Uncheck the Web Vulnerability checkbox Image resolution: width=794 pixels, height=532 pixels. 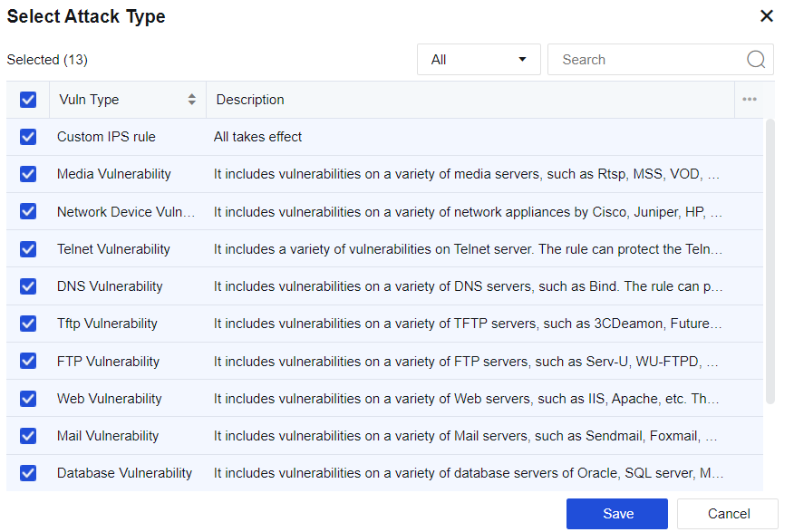[28, 399]
